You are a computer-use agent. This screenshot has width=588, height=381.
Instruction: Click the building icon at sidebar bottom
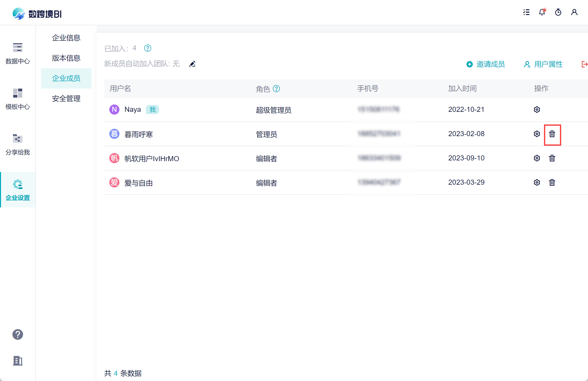click(18, 361)
